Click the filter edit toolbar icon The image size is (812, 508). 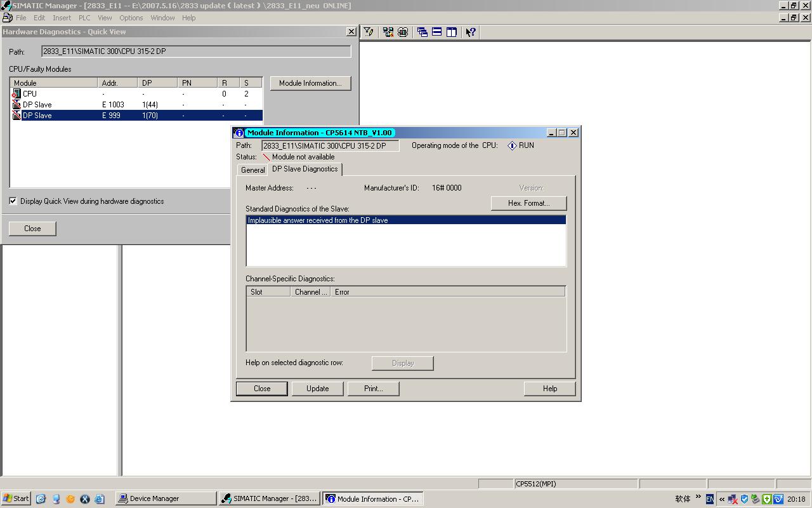pyautogui.click(x=369, y=32)
